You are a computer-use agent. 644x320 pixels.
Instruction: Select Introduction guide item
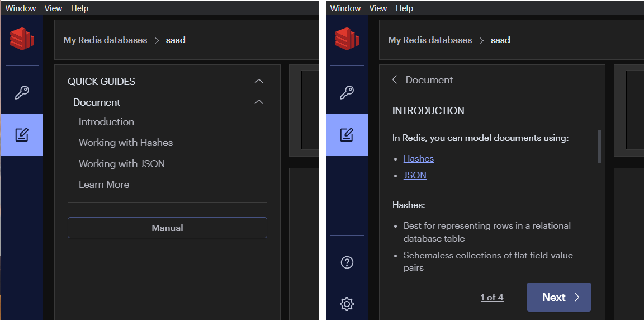(x=106, y=122)
